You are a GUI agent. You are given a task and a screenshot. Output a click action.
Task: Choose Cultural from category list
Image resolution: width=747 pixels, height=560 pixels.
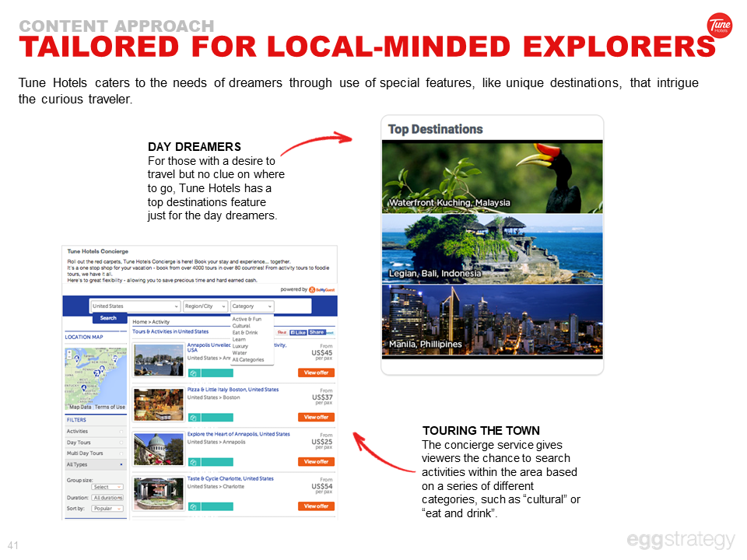point(241,326)
